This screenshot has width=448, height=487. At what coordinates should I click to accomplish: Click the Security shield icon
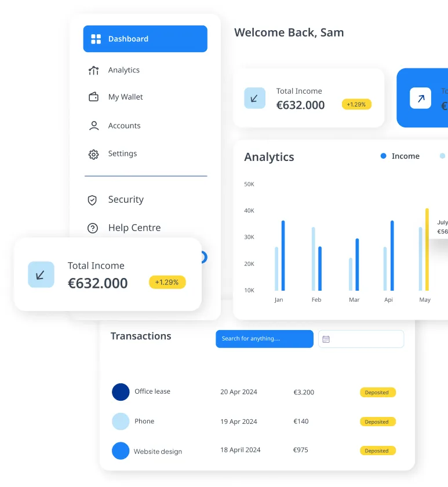[92, 200]
